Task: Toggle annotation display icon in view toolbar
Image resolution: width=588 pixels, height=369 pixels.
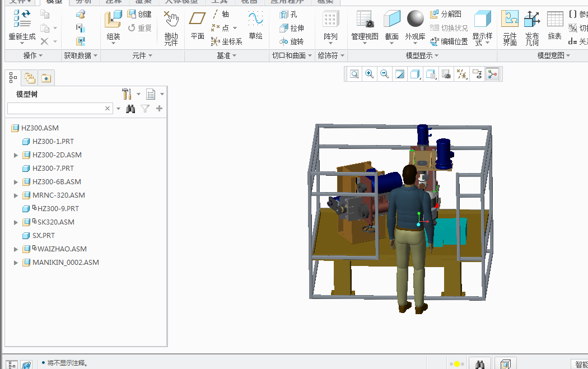Action: tap(477, 74)
